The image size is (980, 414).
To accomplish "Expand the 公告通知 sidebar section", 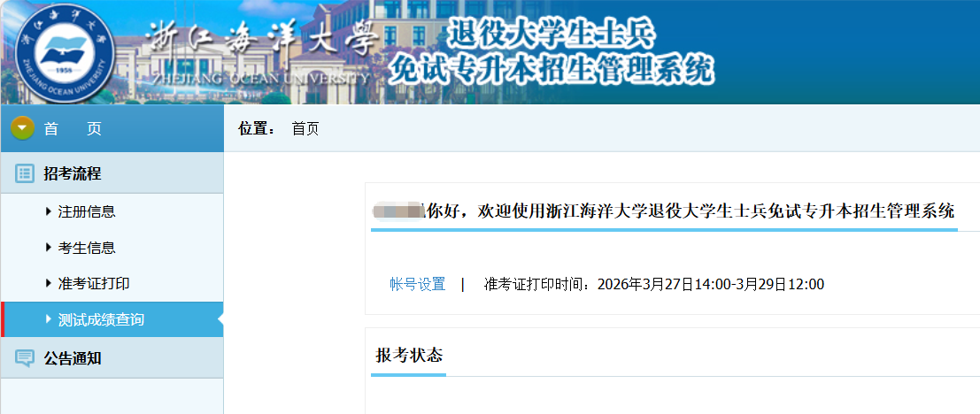I will coord(73,358).
